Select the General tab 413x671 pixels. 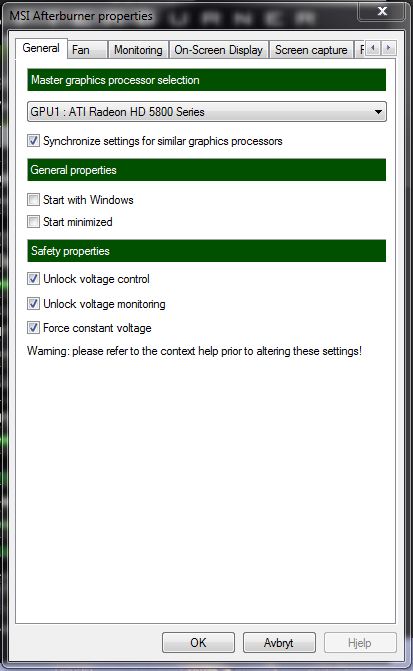click(x=41, y=48)
